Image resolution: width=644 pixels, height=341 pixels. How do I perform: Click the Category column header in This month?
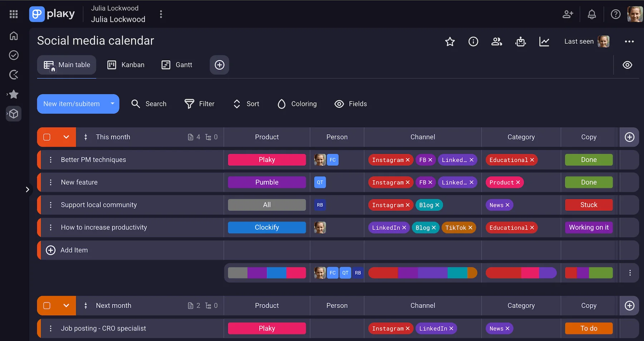pos(521,137)
